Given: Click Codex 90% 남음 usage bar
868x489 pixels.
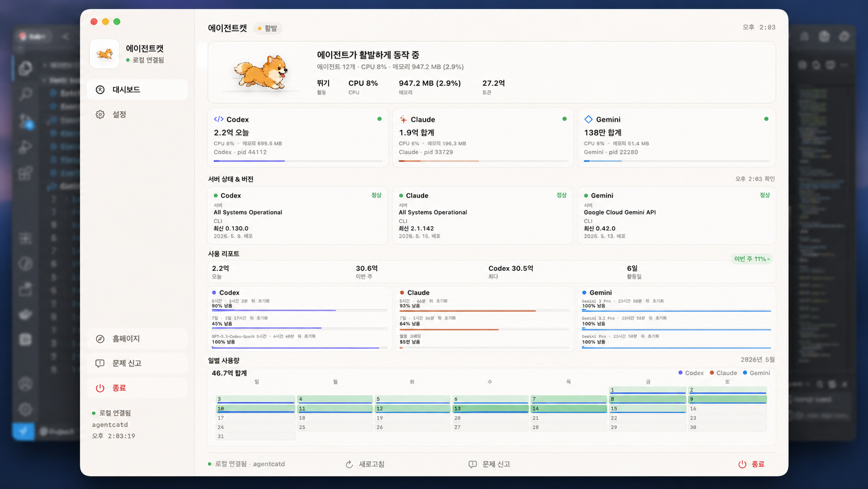Looking at the screenshot, I should pos(300,310).
